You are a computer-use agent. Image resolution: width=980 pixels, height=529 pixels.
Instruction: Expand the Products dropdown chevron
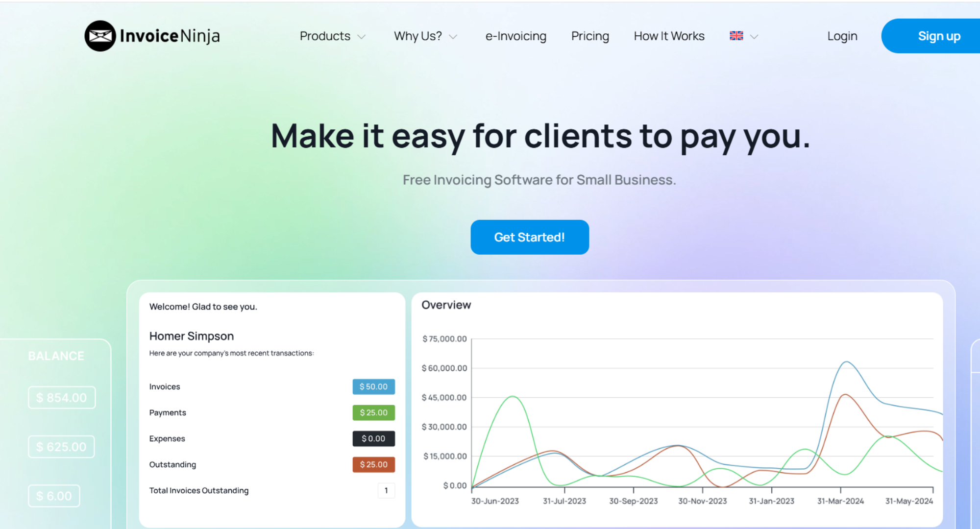[362, 37]
